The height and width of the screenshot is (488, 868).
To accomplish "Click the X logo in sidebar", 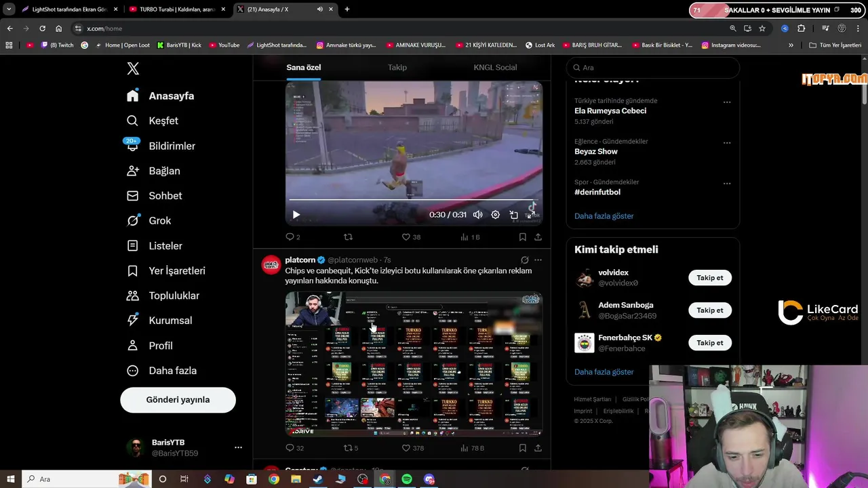I will (x=133, y=68).
